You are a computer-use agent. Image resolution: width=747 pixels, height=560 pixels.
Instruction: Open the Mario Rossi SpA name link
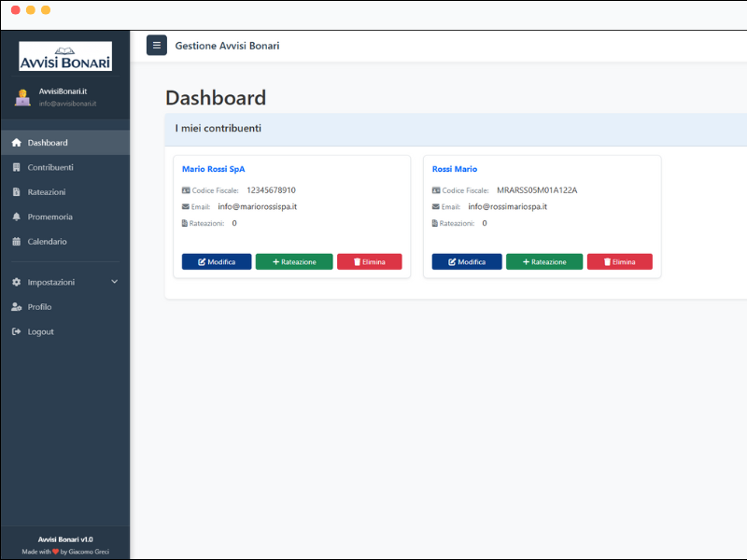pos(213,169)
